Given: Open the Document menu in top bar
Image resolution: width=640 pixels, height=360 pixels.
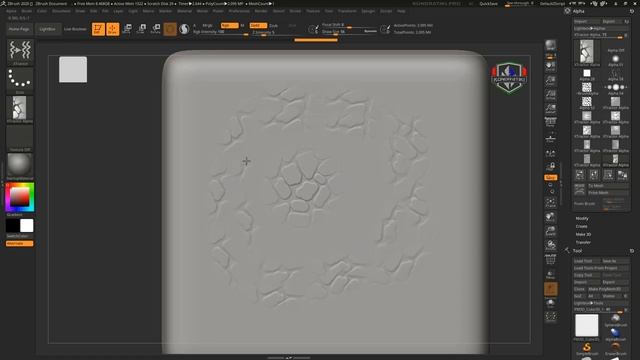Looking at the screenshot, I should pyautogui.click(x=61, y=11).
